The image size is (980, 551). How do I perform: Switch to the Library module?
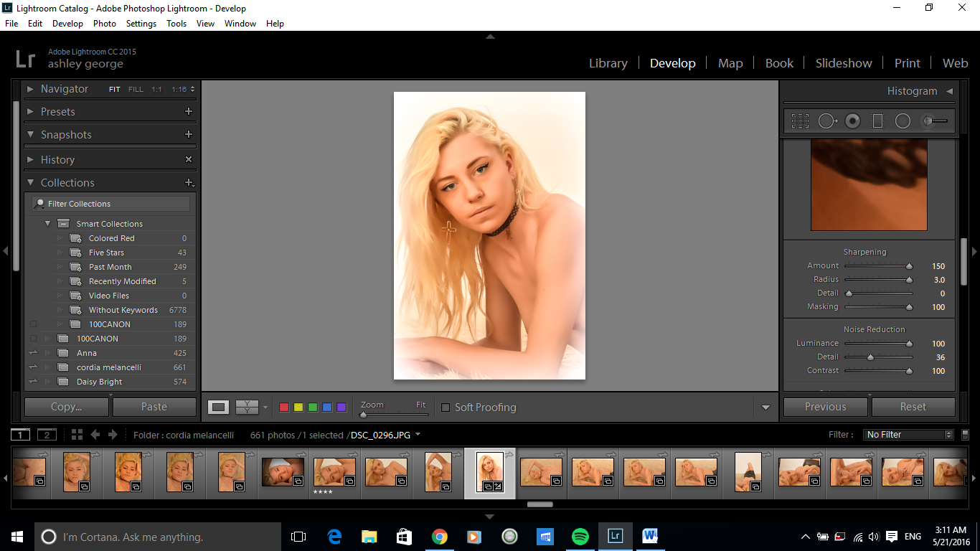pyautogui.click(x=608, y=63)
